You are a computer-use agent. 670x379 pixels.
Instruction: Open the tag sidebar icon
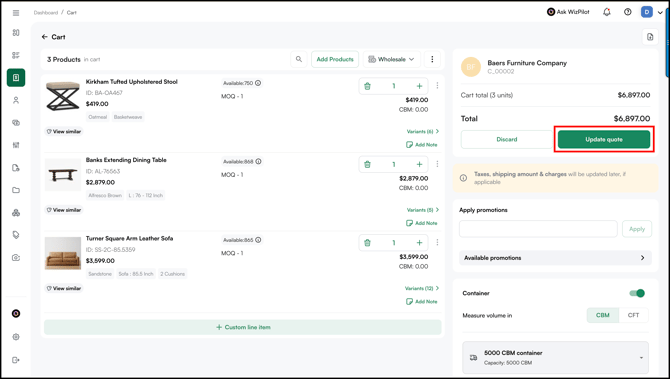click(16, 235)
